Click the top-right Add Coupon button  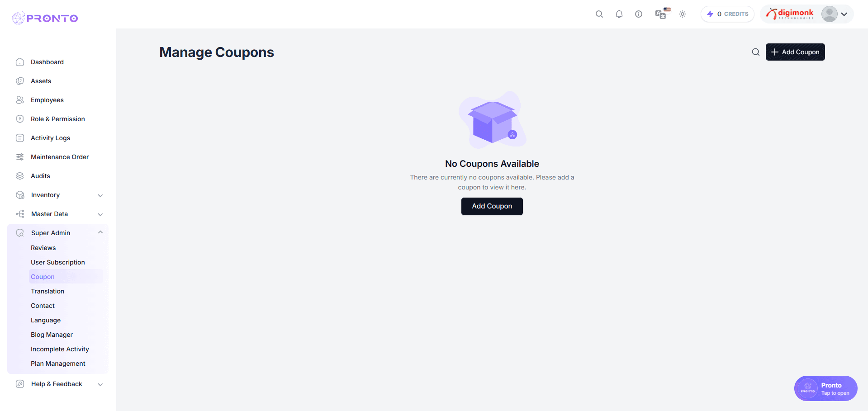pos(795,52)
